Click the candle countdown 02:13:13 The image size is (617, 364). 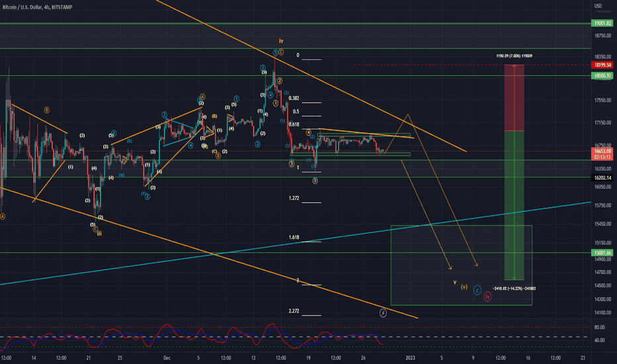(602, 157)
